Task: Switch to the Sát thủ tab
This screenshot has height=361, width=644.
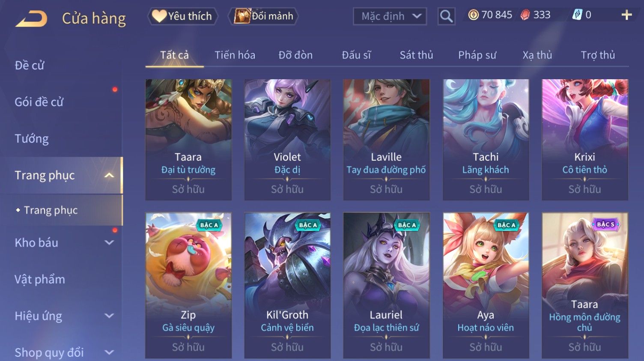Action: [x=416, y=55]
